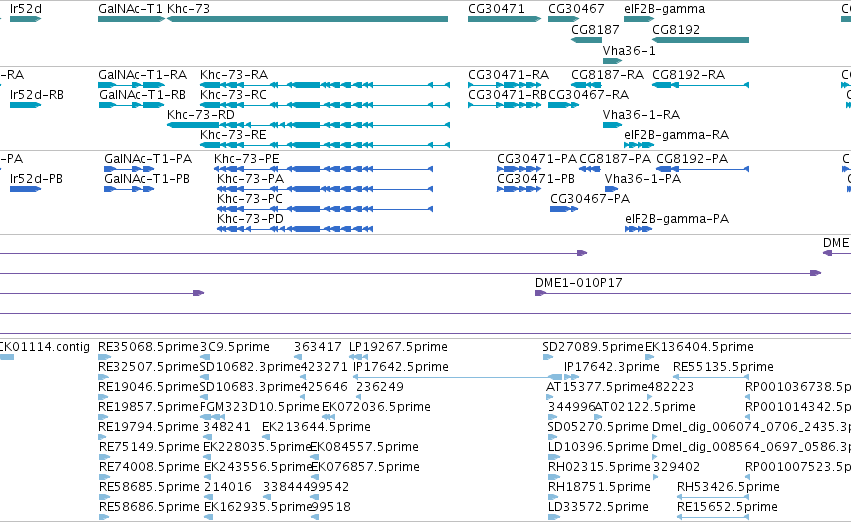The image size is (851, 522).
Task: Click the CG8187-PA protein label
Action: pos(615,159)
